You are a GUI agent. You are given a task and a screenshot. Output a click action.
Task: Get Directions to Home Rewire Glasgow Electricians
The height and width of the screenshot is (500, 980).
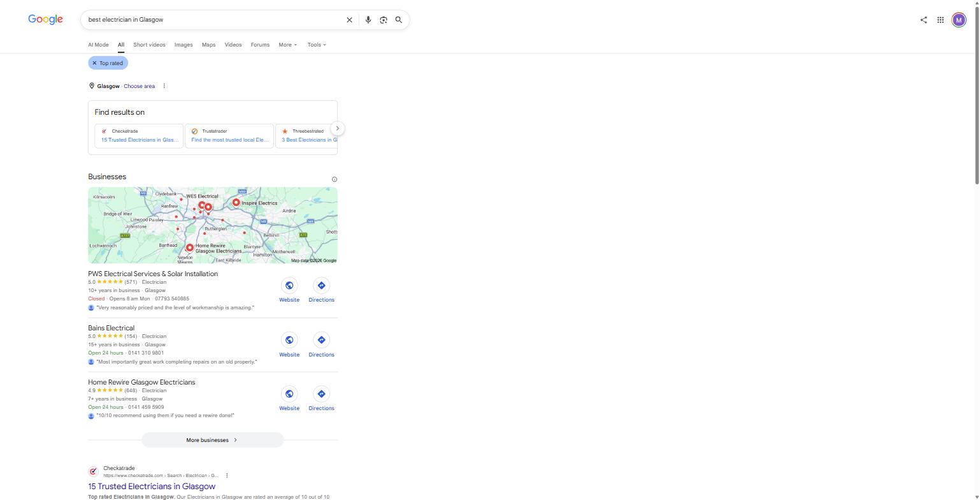point(321,394)
